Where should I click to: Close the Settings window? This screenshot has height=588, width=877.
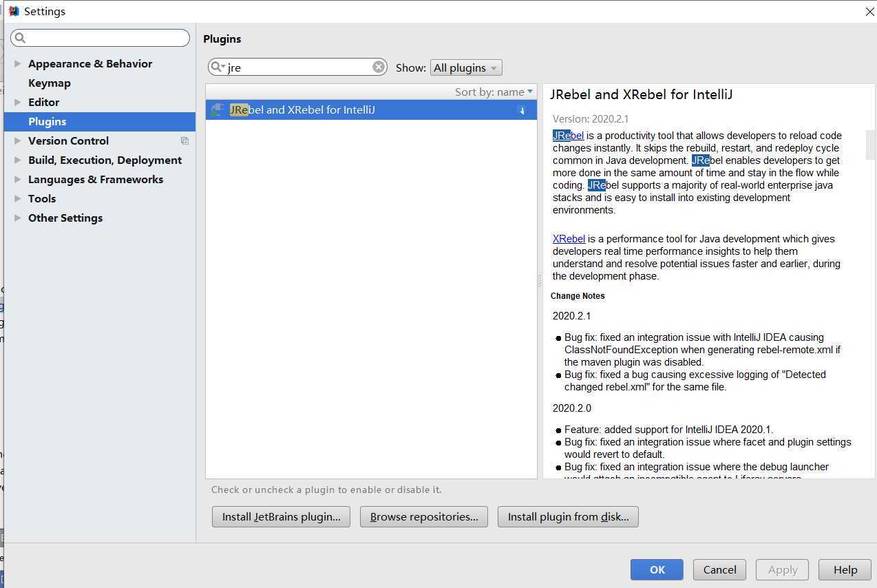(869, 12)
